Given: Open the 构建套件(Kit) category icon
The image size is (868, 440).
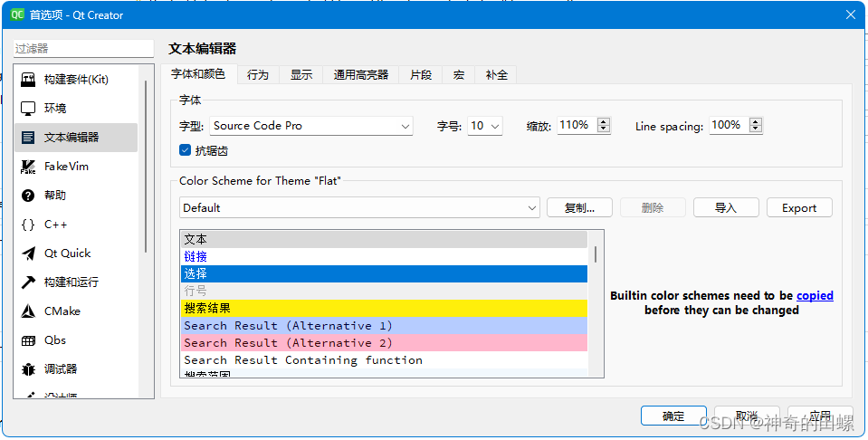Looking at the screenshot, I should [x=28, y=80].
